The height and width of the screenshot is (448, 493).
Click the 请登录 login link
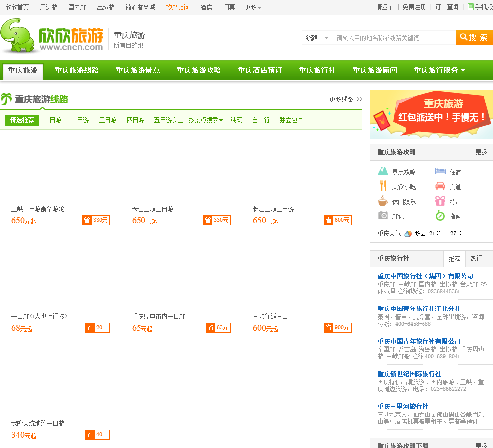click(385, 7)
